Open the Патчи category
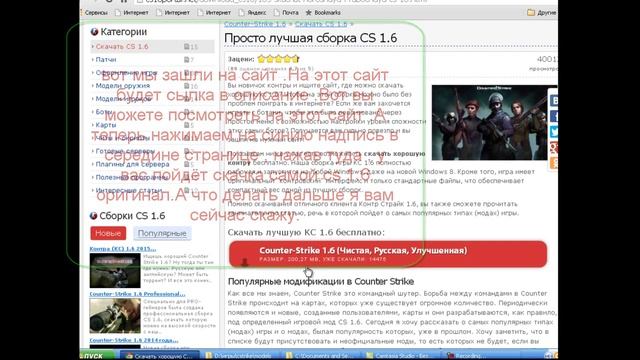 tap(106, 60)
